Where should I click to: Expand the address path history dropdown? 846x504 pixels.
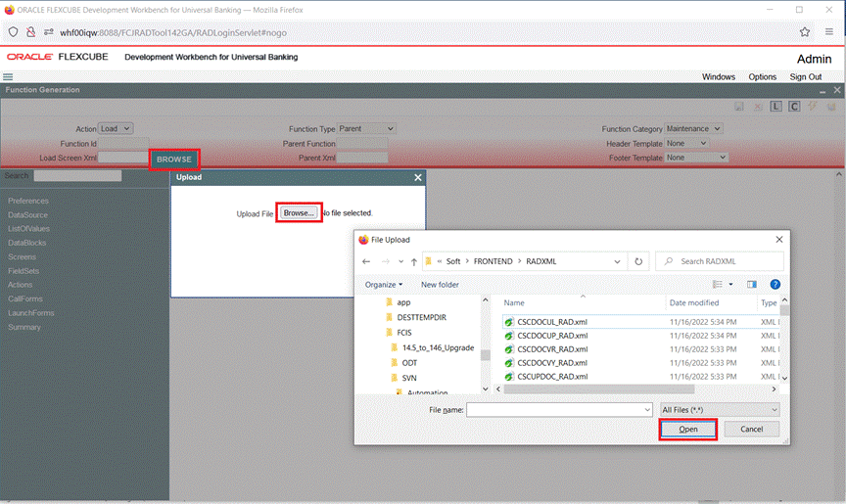point(617,261)
